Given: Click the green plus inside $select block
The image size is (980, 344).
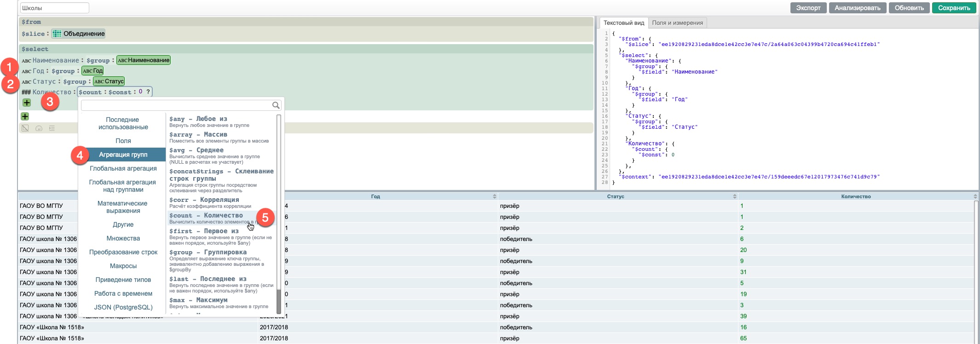Looking at the screenshot, I should (x=27, y=103).
